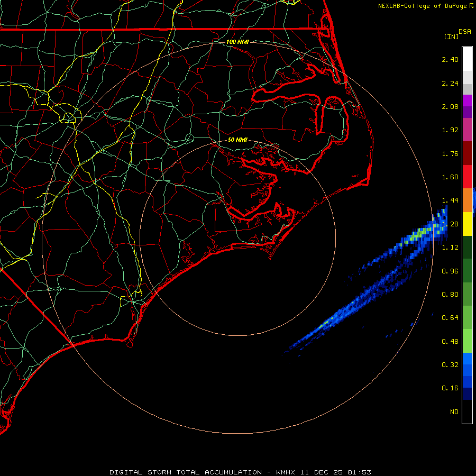Pick the yellow legend swatch
This screenshot has height=476, width=476.
click(467, 224)
